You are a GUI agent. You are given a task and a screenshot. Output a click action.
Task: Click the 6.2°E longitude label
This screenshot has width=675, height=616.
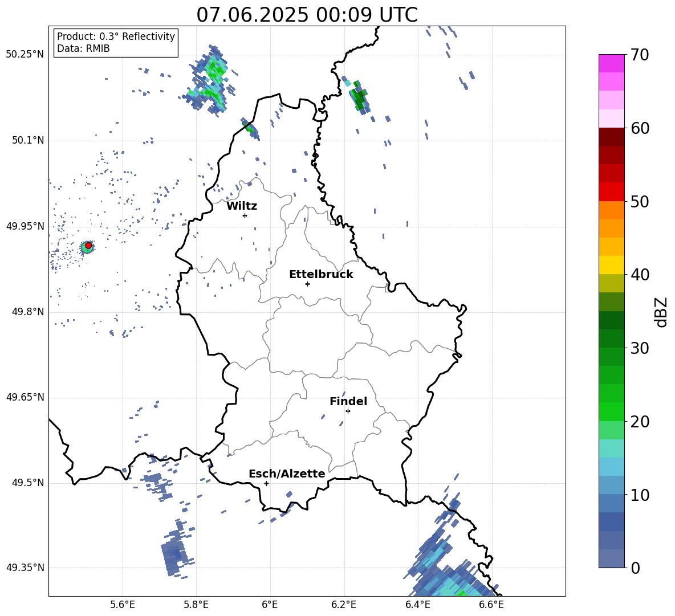(344, 605)
